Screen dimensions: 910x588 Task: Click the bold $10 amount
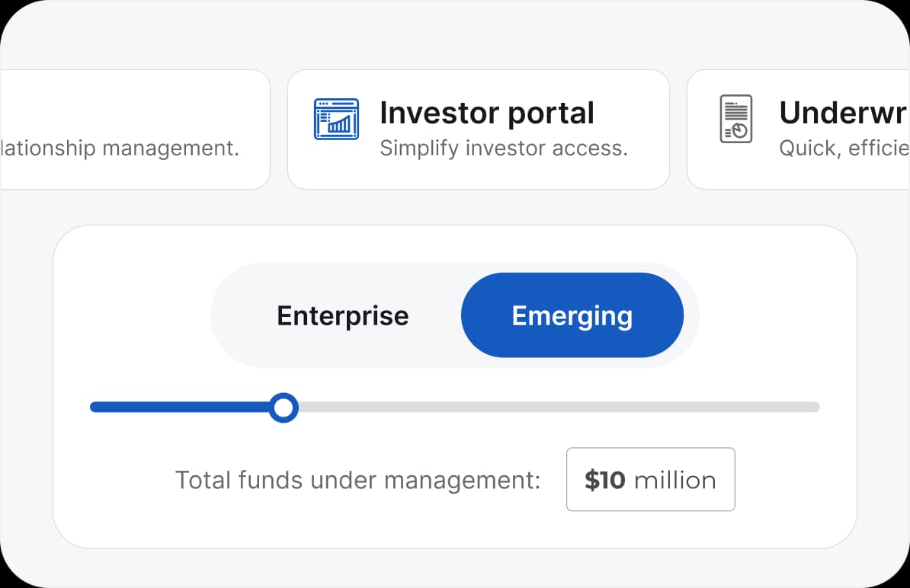[605, 481]
